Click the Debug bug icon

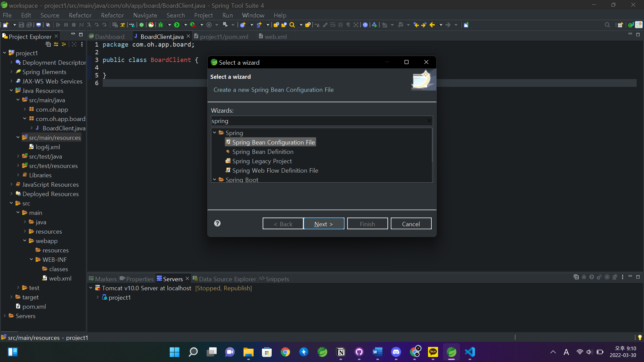(x=161, y=25)
